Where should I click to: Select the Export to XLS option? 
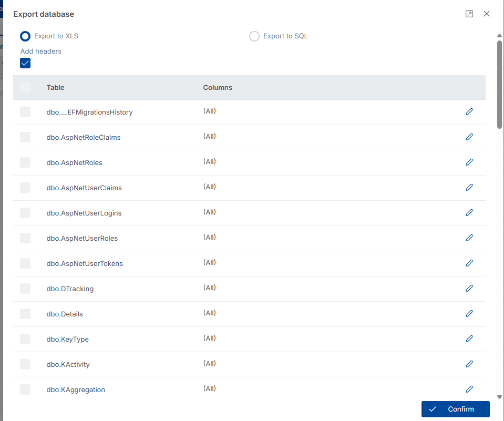[25, 36]
